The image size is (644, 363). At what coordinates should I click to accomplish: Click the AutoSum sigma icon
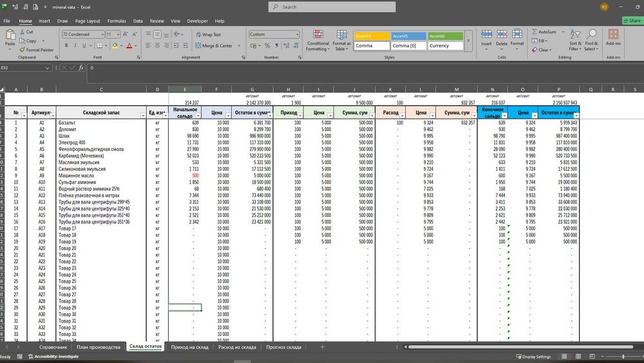tap(535, 32)
